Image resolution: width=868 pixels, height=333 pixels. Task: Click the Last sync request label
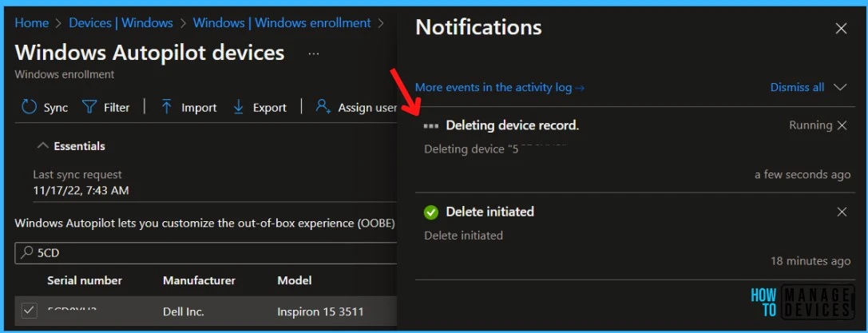pos(77,175)
